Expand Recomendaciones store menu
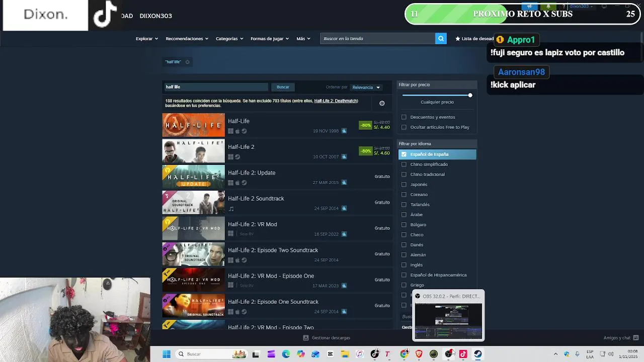The image size is (644, 362). click(x=187, y=39)
